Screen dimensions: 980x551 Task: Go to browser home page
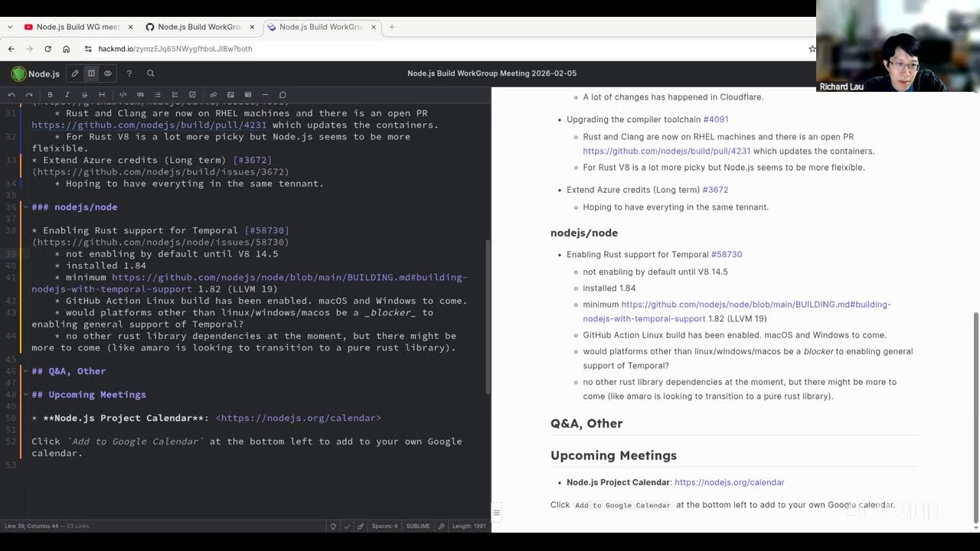[66, 49]
